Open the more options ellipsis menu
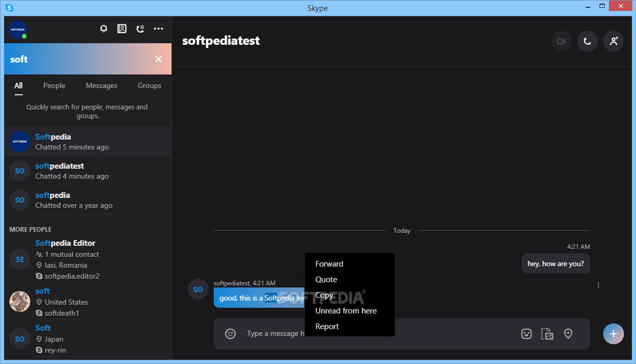The width and height of the screenshot is (636, 364). (x=158, y=29)
